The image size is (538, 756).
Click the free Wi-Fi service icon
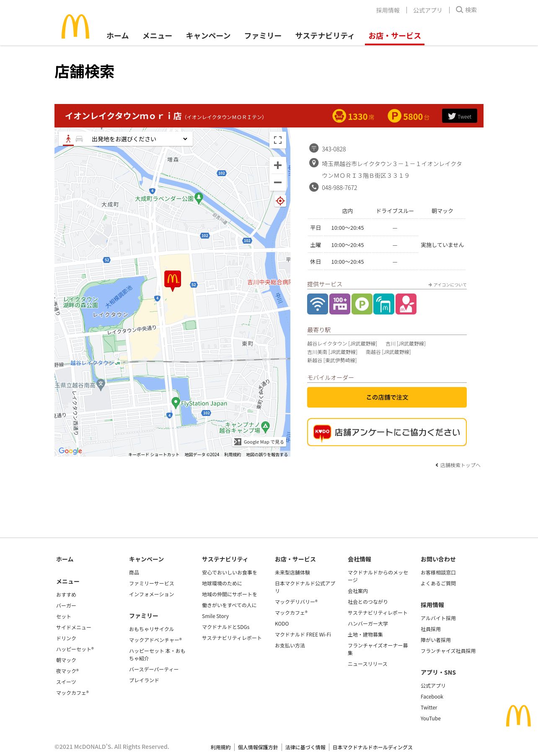pos(318,304)
